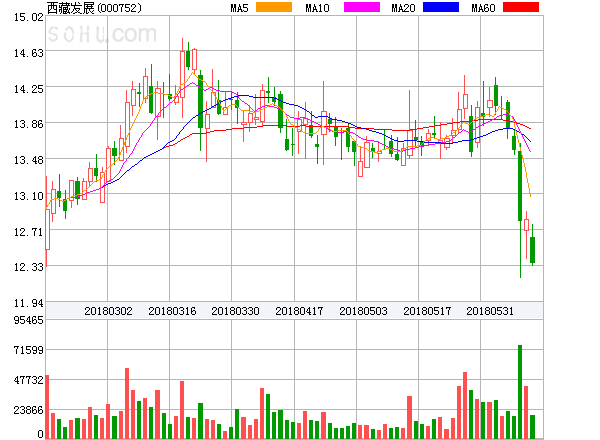
Task: Click the tallest green volume bar
Action: (520, 392)
